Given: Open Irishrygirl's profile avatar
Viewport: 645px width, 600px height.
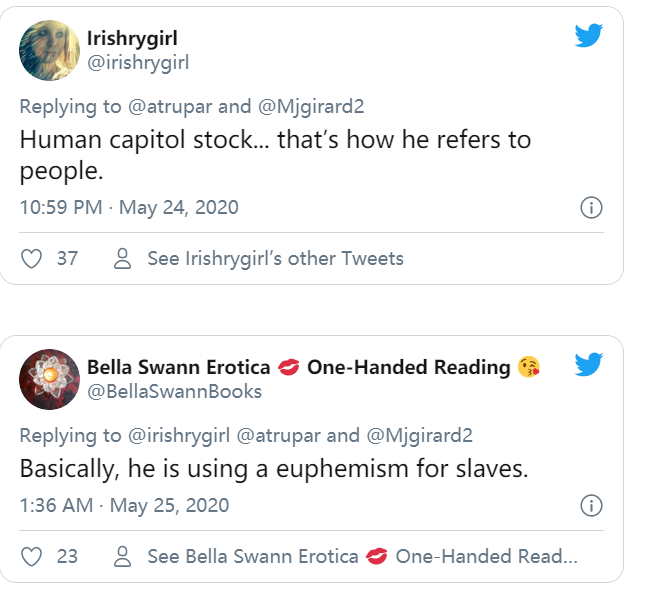Looking at the screenshot, I should click(x=49, y=50).
